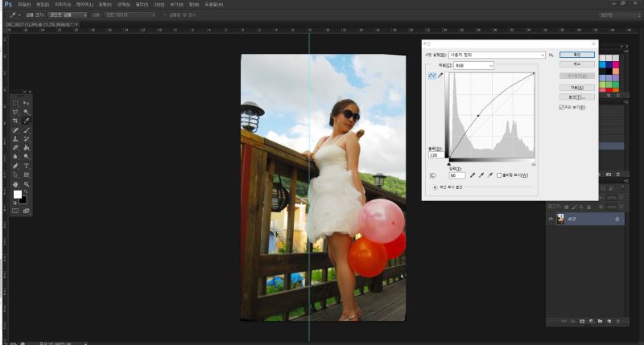
Task: Select the Move tool
Action: pyautogui.click(x=27, y=103)
